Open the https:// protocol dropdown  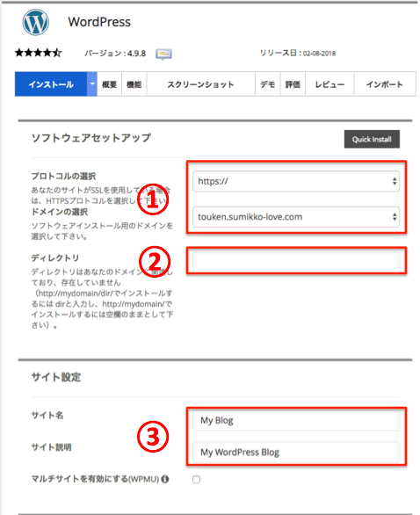296,181
